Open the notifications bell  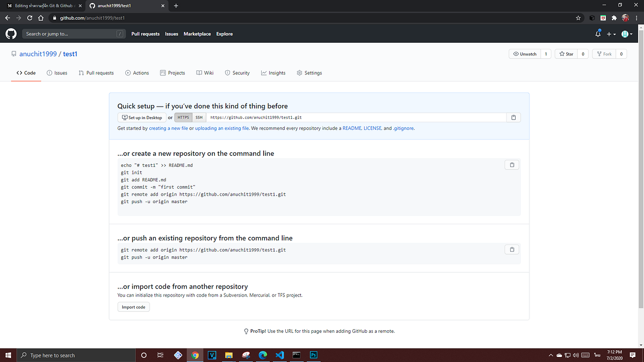pos(598,34)
